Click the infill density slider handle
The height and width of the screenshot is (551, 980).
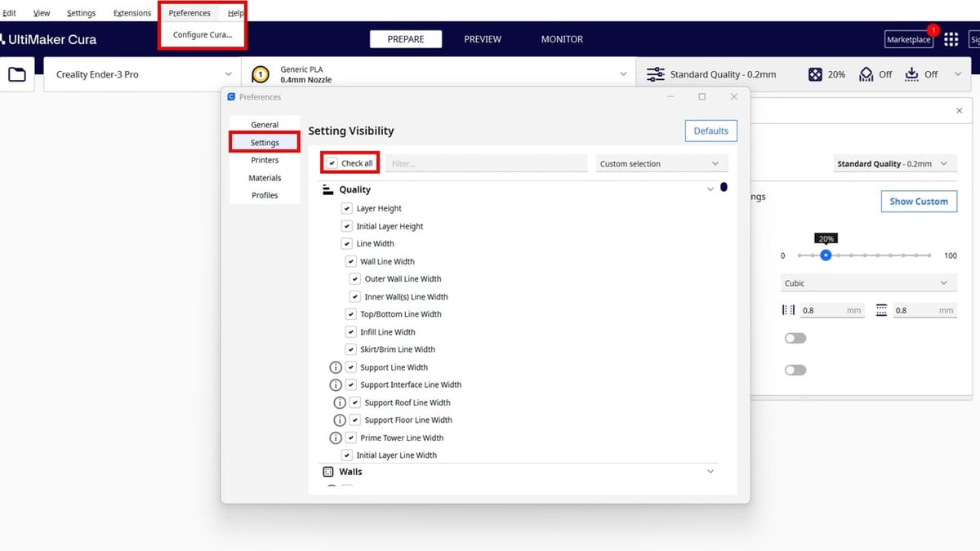(826, 256)
